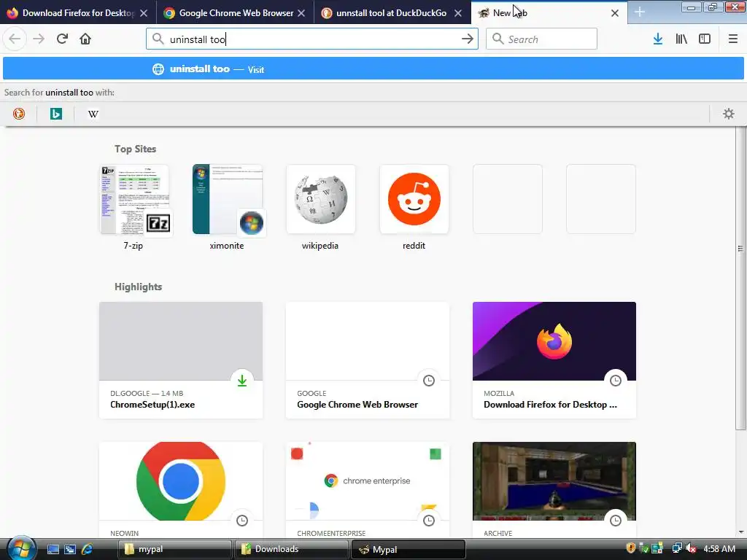This screenshot has height=560, width=747.
Task: Click the history clock badge on Google card
Action: point(429,381)
